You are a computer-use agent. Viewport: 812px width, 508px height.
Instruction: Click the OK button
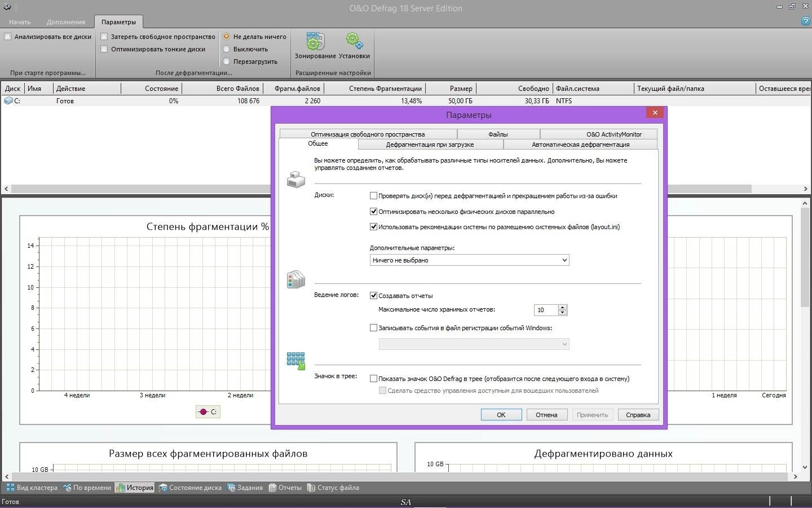501,415
